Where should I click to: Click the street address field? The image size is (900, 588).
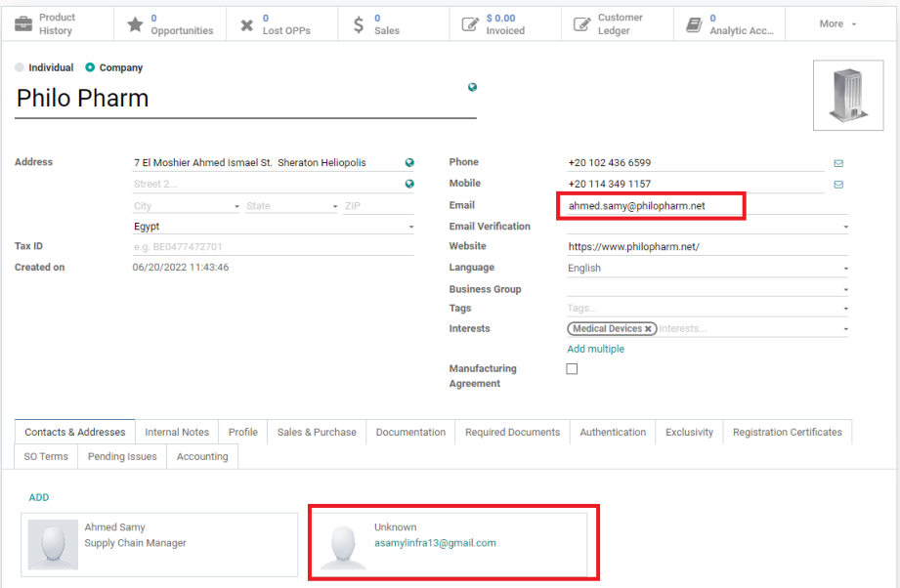coord(267,162)
